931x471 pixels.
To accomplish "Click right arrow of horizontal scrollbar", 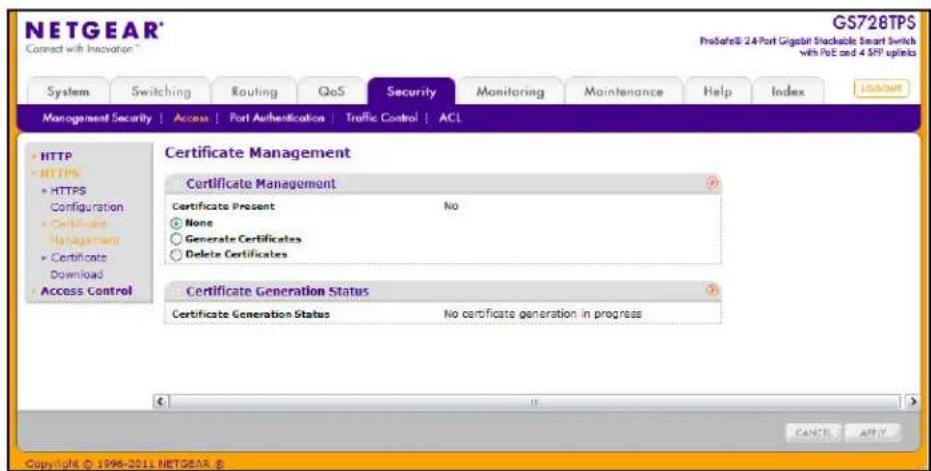I will coord(913,402).
